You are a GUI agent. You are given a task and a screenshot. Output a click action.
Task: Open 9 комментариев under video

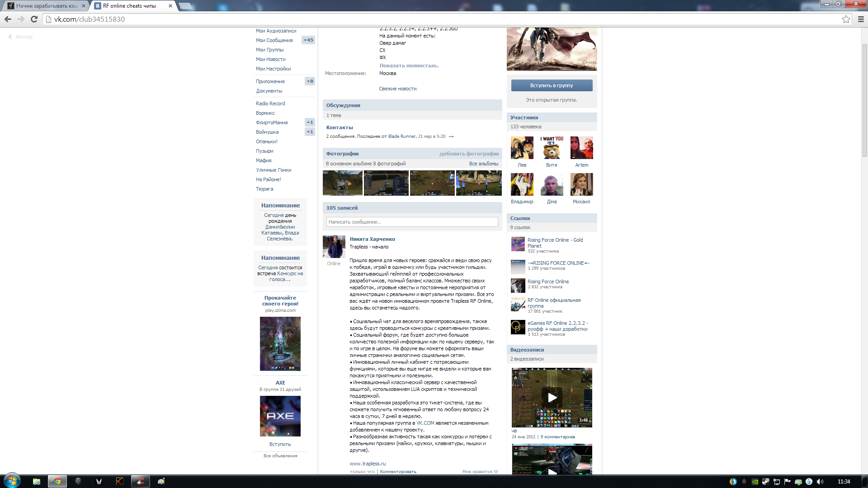[x=558, y=437]
